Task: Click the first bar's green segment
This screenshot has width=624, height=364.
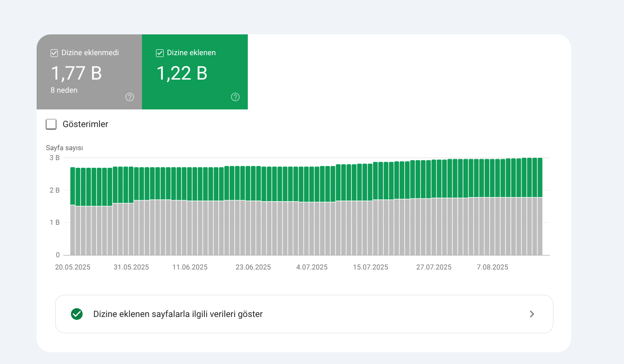Action: coord(72,186)
